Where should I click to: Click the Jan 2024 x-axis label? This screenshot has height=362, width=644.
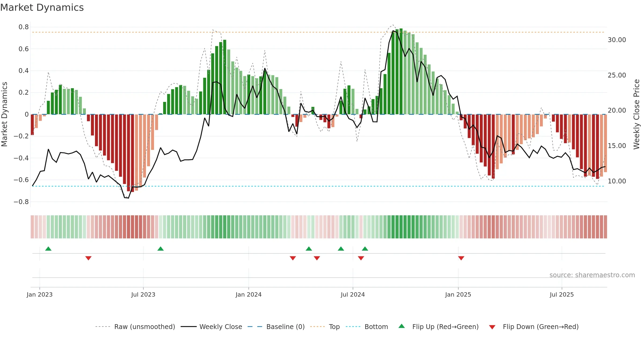[x=249, y=294]
